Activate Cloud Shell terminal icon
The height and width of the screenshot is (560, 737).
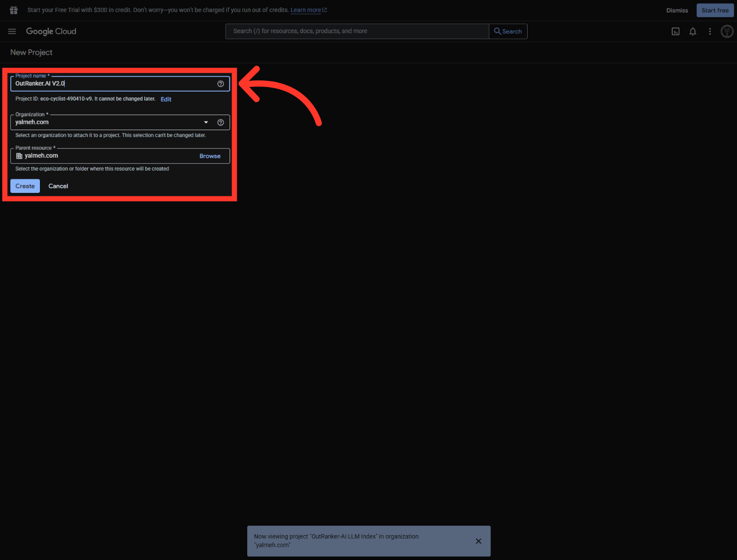(x=676, y=32)
